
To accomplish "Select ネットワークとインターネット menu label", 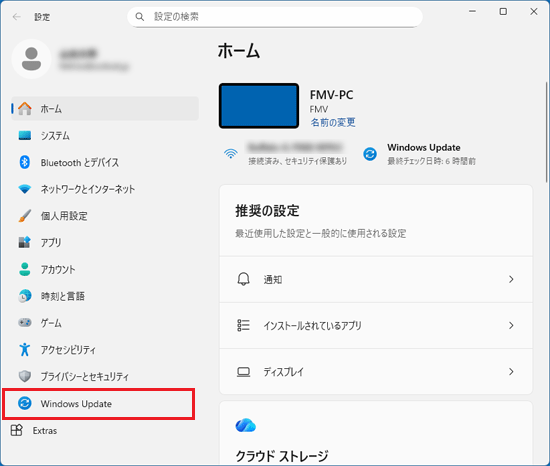I will point(88,189).
